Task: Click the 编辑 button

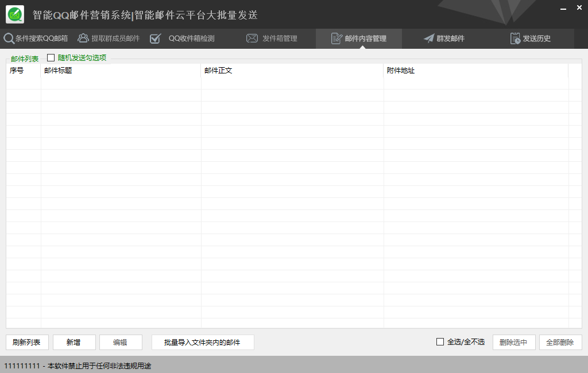Action: [x=121, y=342]
